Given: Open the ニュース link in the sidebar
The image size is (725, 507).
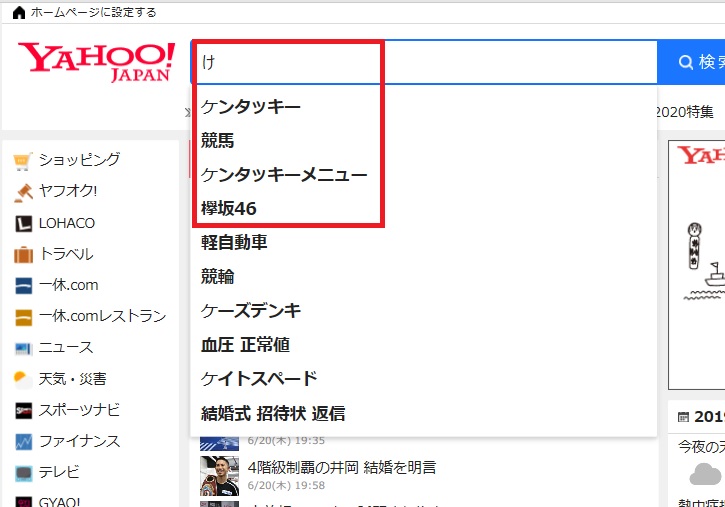Looking at the screenshot, I should pyautogui.click(x=66, y=347).
